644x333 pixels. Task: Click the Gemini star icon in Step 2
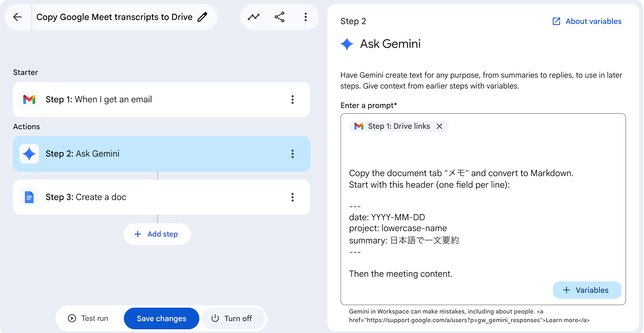(29, 154)
